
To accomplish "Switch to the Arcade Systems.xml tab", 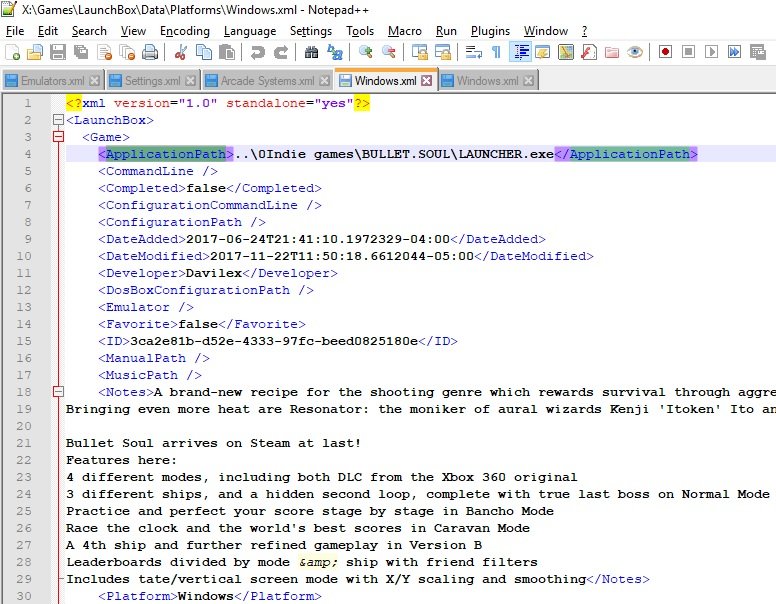I will pos(267,81).
